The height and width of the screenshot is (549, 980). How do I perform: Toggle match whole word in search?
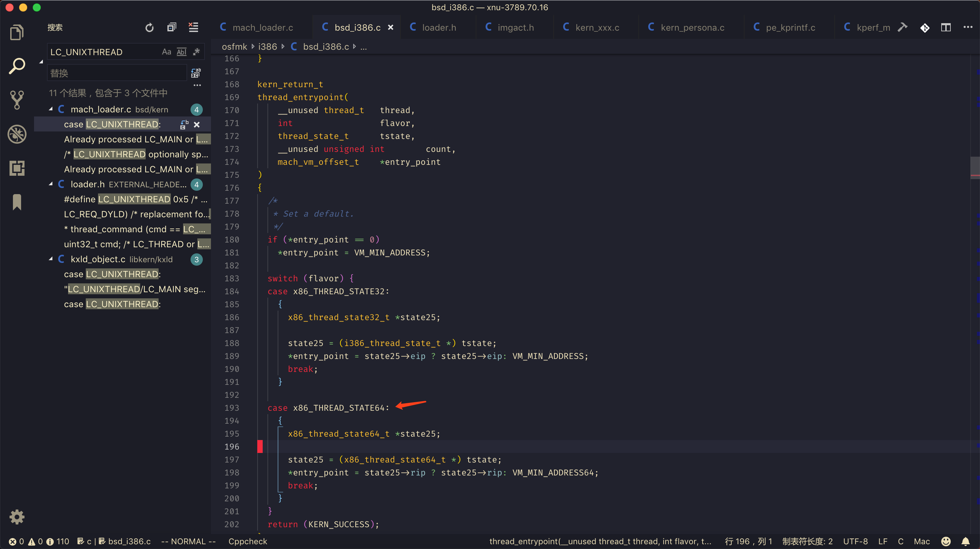(x=181, y=52)
